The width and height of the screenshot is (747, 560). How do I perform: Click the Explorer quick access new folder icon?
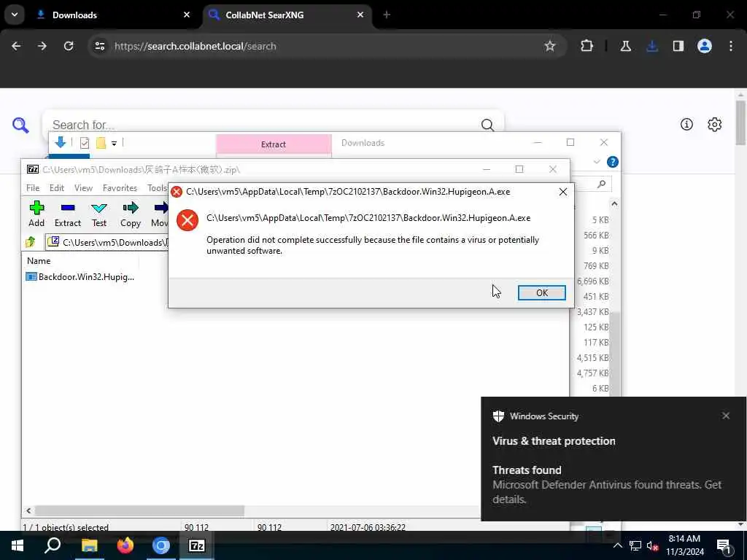(x=101, y=143)
